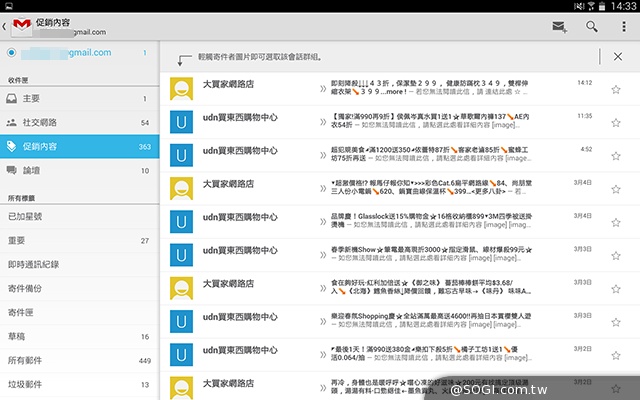Image resolution: width=640 pixels, height=400 pixels.
Task: Open the 草稿 drafts label
Action: pos(80,336)
